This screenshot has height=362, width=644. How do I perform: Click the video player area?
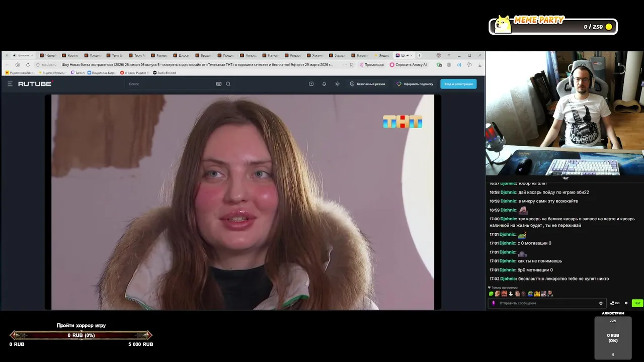(243, 202)
